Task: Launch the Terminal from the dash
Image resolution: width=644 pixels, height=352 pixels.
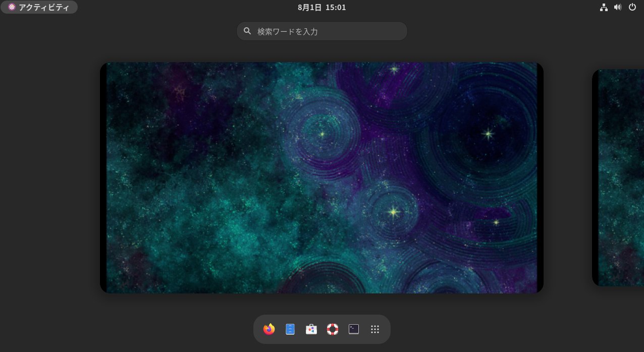Action: click(x=354, y=329)
